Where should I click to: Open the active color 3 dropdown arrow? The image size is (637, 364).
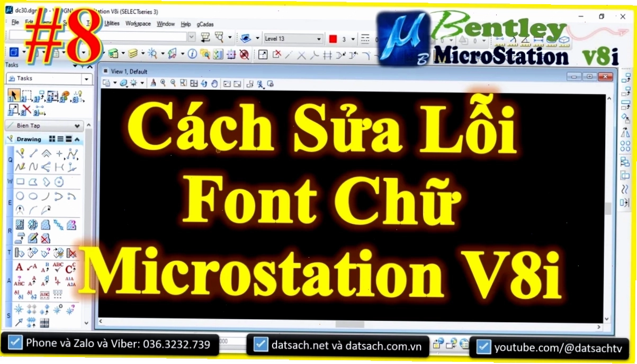coord(353,39)
